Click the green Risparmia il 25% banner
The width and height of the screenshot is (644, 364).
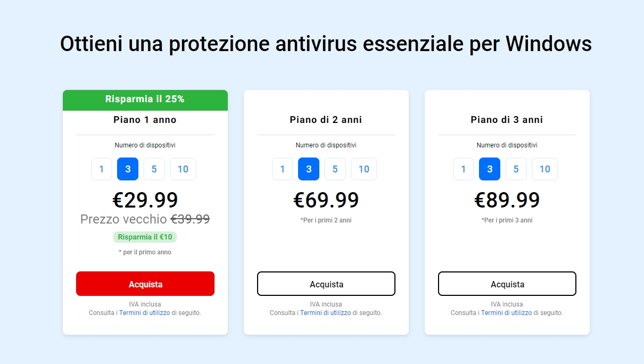click(x=145, y=100)
